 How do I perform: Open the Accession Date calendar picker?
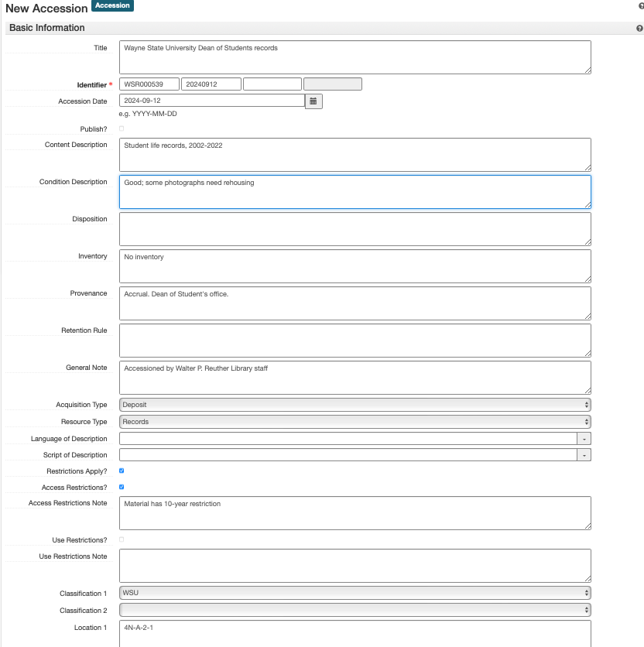313,101
